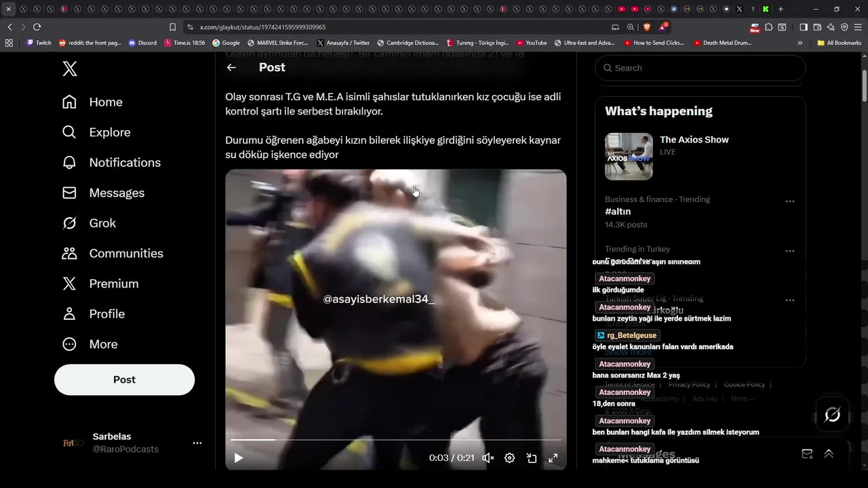The height and width of the screenshot is (488, 868).
Task: Expand the Messages drawer chevrons
Action: (x=829, y=454)
